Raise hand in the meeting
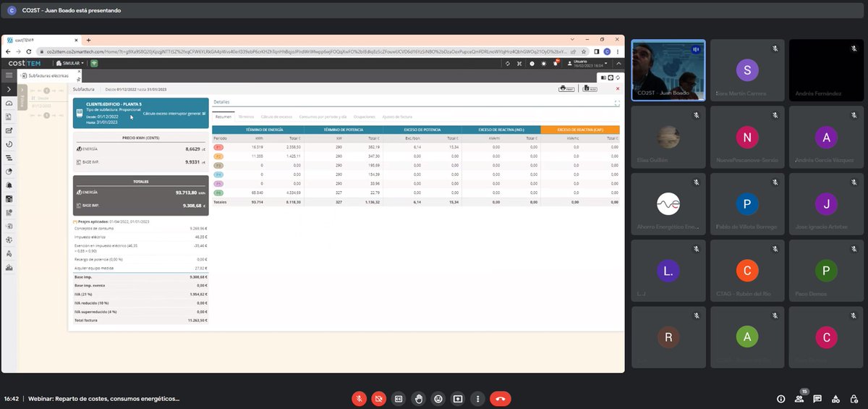Screen dimensions: 868x409 point(418,398)
